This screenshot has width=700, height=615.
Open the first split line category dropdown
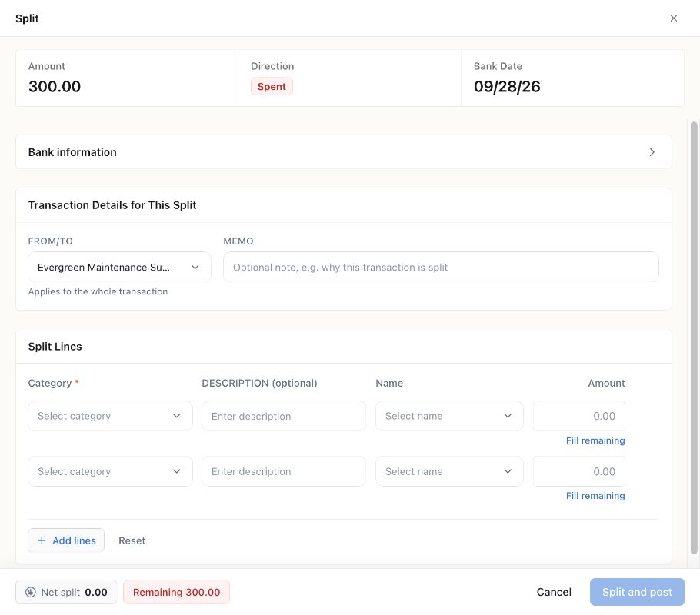[110, 416]
